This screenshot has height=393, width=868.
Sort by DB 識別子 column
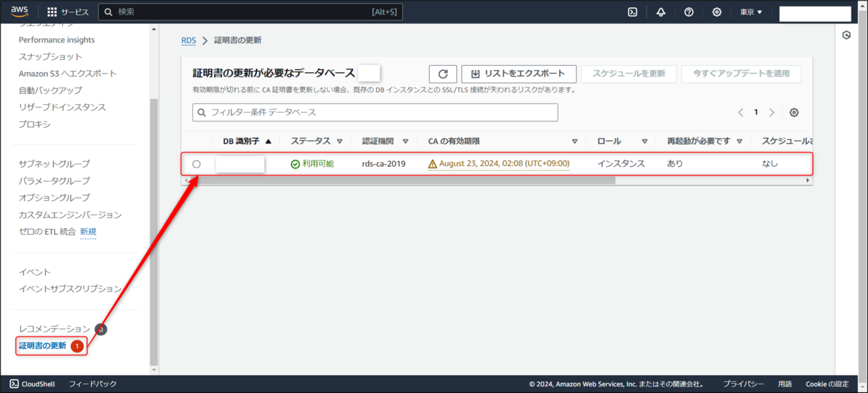pos(247,142)
